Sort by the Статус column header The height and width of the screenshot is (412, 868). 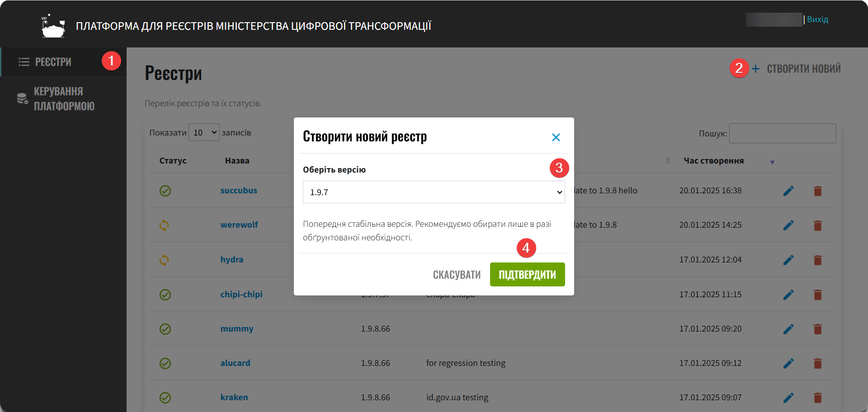click(173, 161)
